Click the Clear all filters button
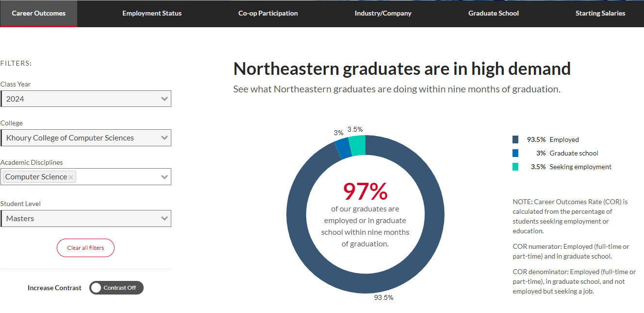 tap(86, 248)
